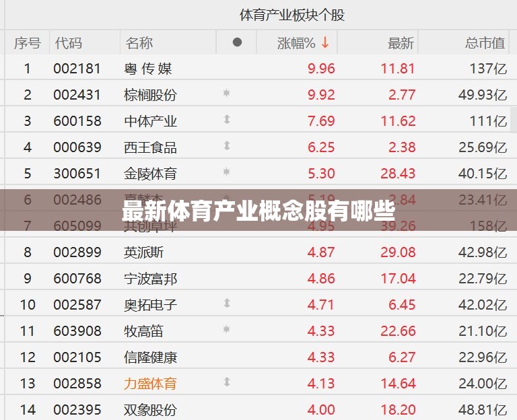Click the 总市值 column header
This screenshot has width=517, height=420.
pyautogui.click(x=485, y=43)
